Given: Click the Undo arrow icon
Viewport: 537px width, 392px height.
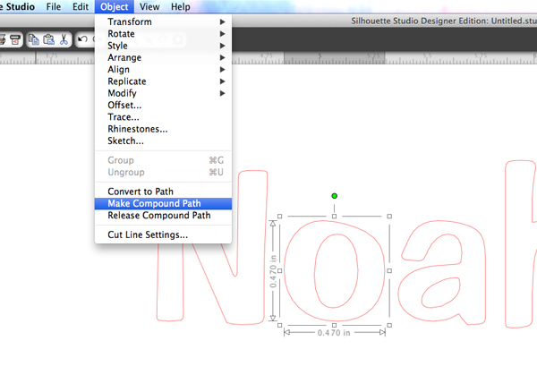Looking at the screenshot, I should pos(82,39).
